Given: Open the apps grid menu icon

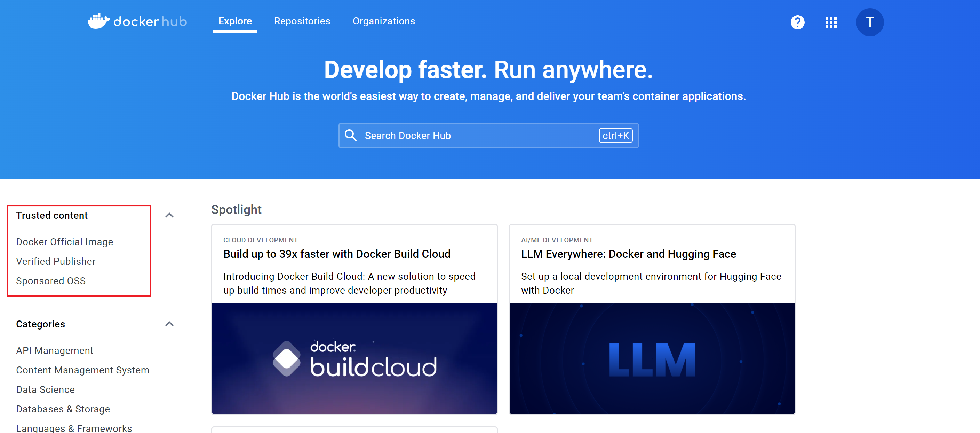Looking at the screenshot, I should click(830, 22).
